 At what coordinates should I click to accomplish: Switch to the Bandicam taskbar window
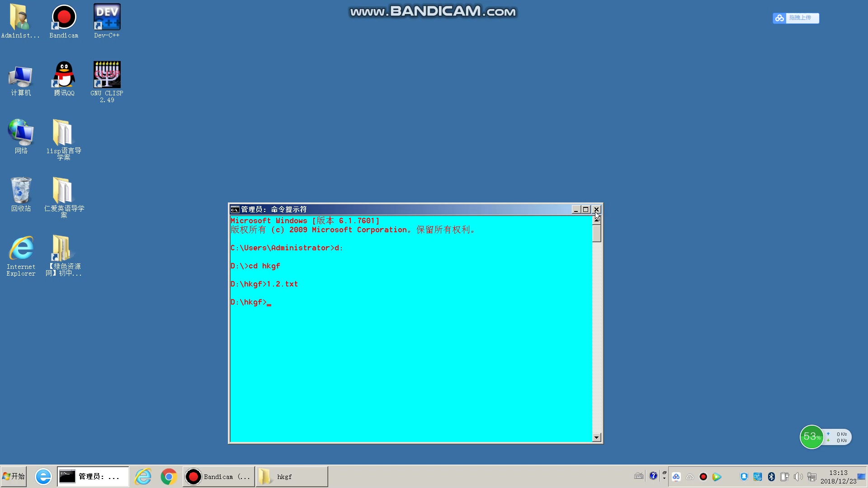[219, 476]
